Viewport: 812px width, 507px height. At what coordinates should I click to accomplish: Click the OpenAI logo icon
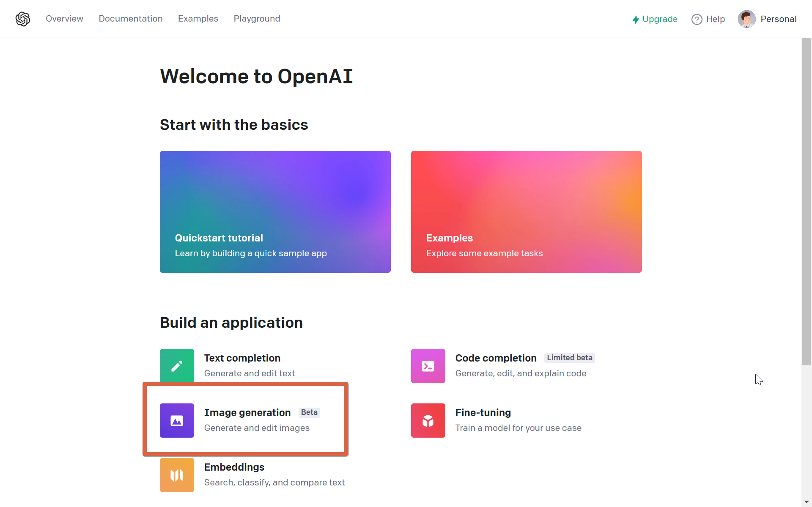point(23,19)
